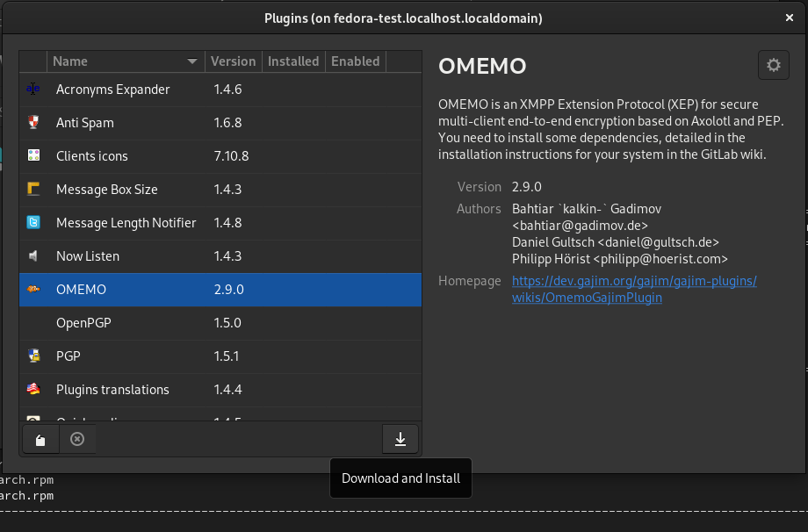The height and width of the screenshot is (532, 808).
Task: Sort plugins by the Installed column
Action: [x=293, y=61]
